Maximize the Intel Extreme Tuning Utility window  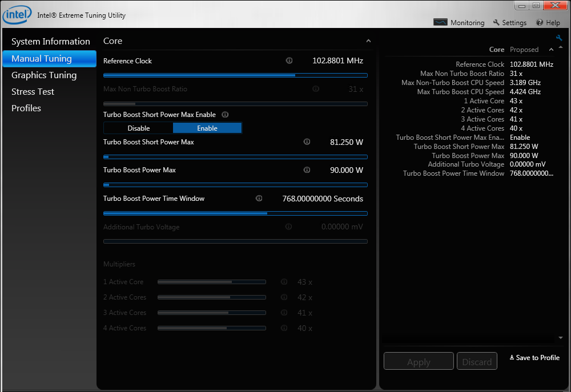pos(536,6)
